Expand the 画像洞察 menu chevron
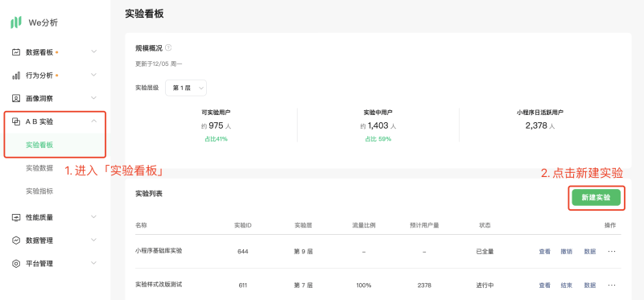 point(94,97)
